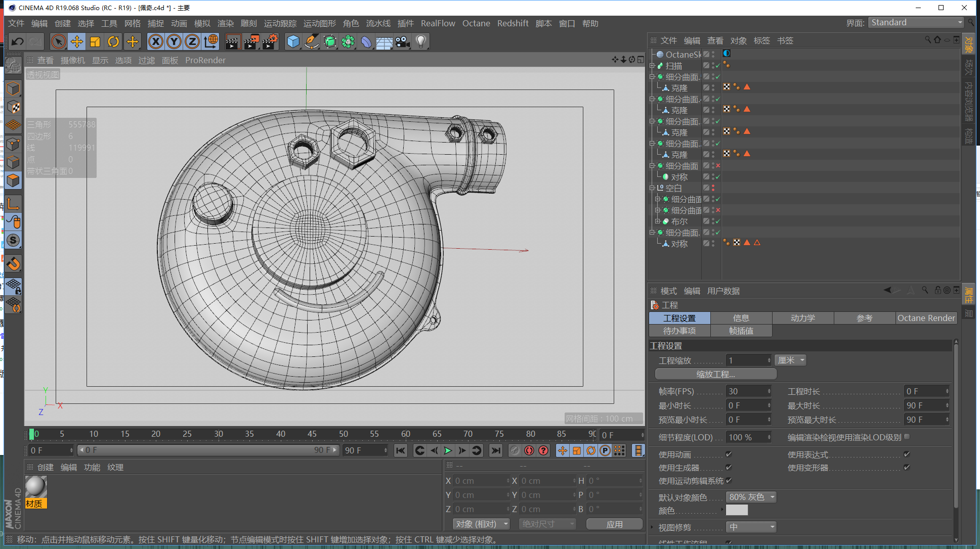Click the 颜色 color swatch
This screenshot has width=980, height=549.
point(737,511)
